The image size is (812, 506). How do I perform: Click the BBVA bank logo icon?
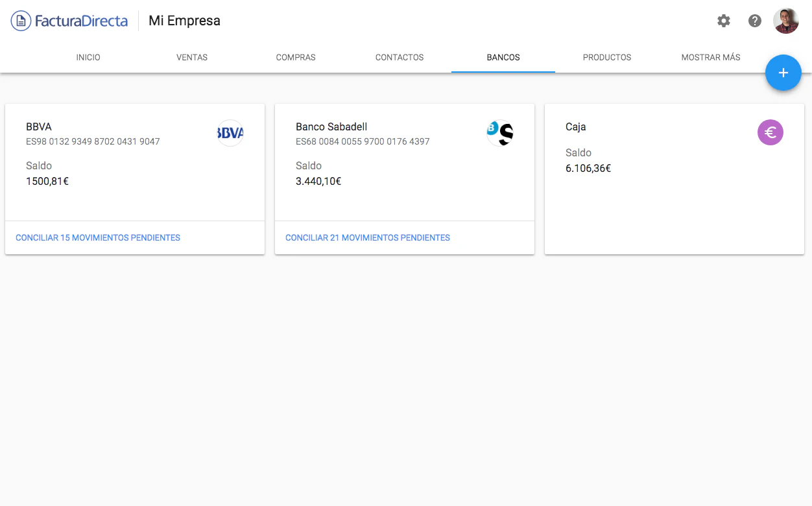pyautogui.click(x=230, y=132)
